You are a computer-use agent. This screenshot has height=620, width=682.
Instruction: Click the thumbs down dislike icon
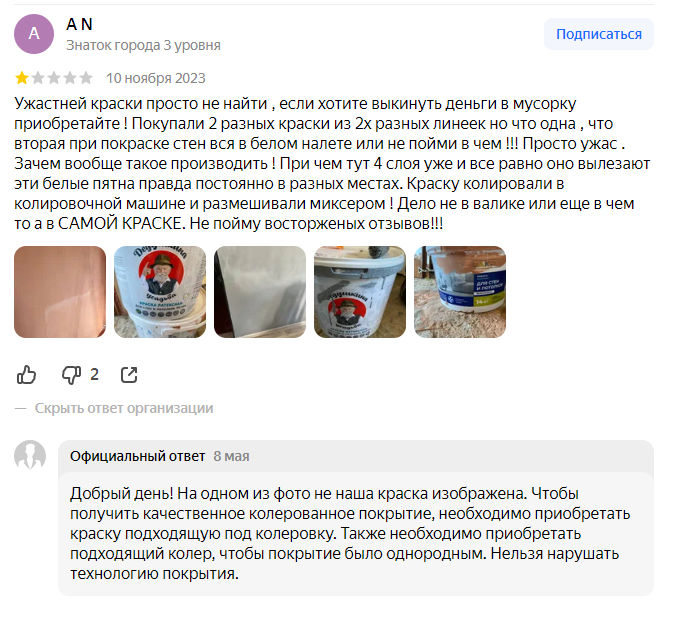coord(71,375)
